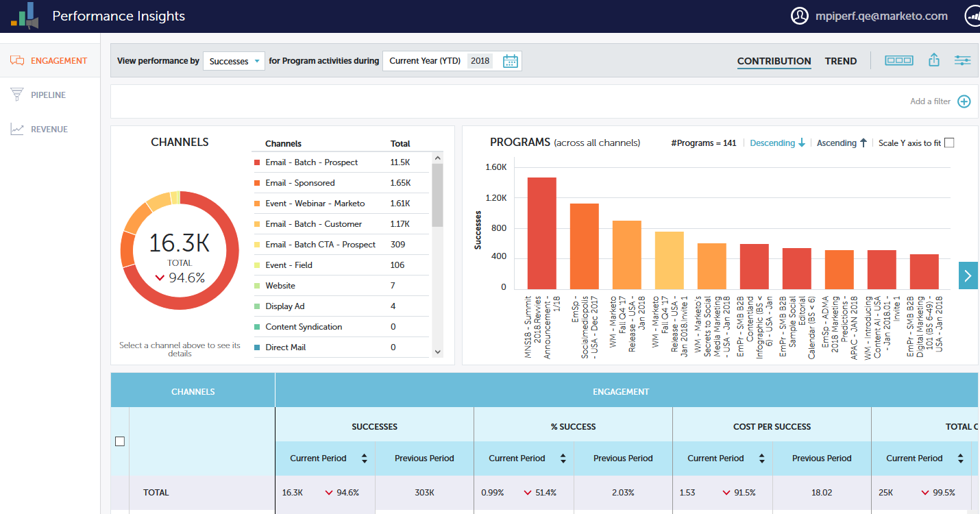Open the settings sliders icon in the toolbar
This screenshot has height=514, width=980.
(x=963, y=60)
